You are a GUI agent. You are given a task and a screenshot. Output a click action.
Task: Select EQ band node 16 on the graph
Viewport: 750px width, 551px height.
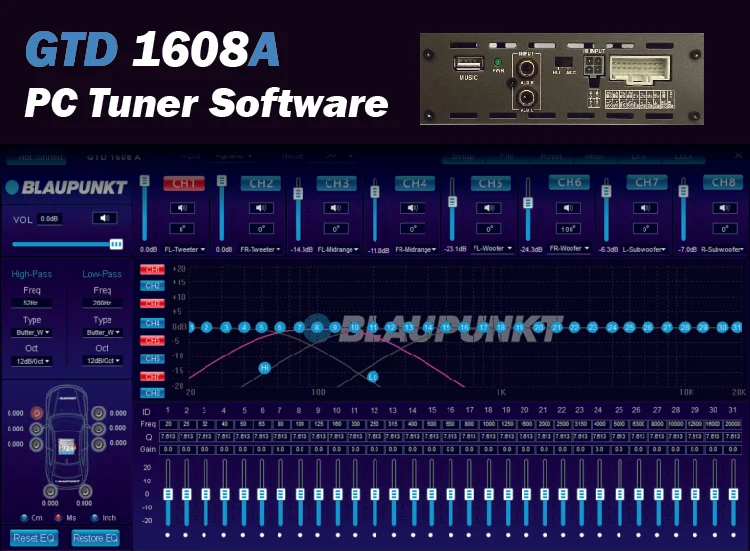pos(463,328)
